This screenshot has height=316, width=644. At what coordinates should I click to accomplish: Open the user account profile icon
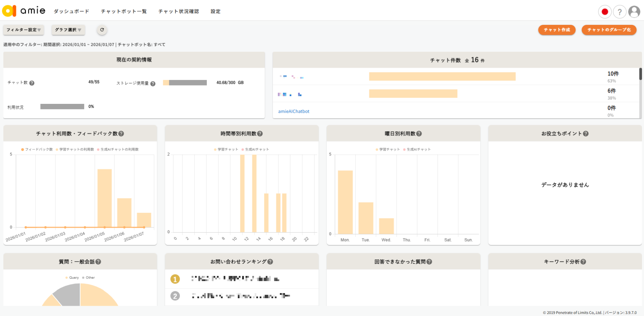coord(634,12)
